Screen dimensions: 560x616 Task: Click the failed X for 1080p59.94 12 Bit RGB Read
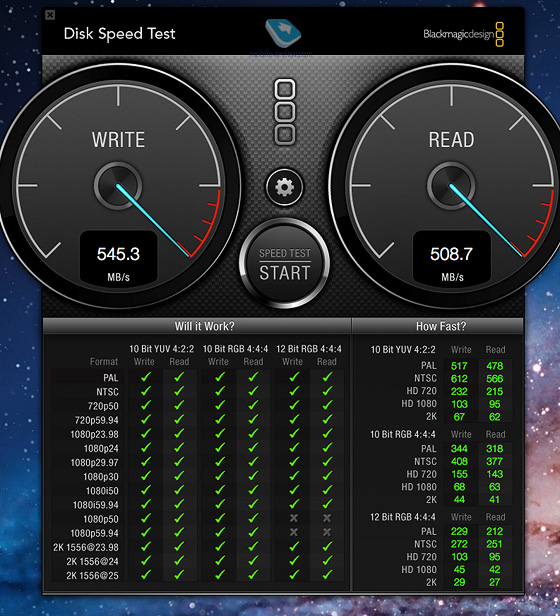tap(327, 532)
